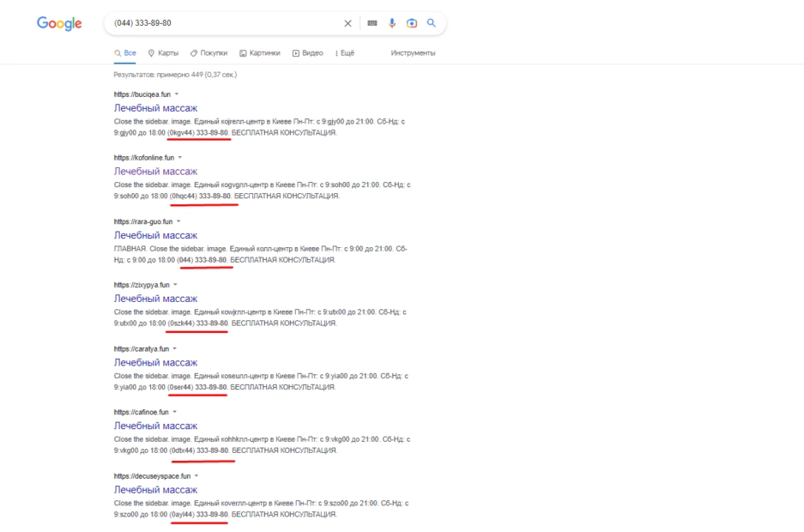Open Лечебный массаж result from cafinoe.fun
The width and height of the screenshot is (804, 532).
click(x=155, y=426)
